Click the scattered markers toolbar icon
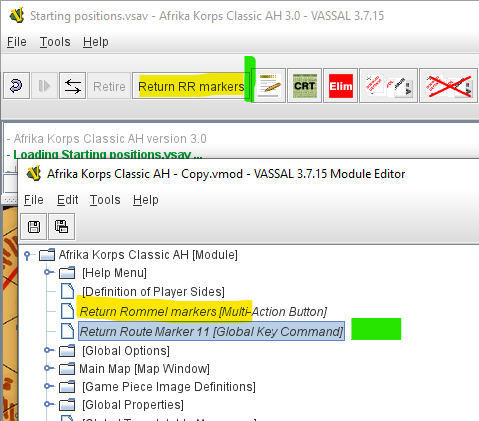 388,86
